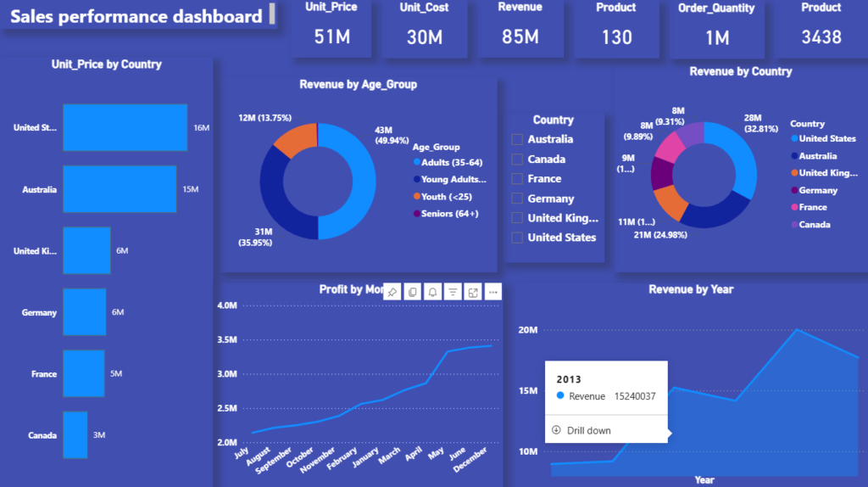
Task: Click the Youth (<25) orange legend swatch
Action: coord(417,197)
